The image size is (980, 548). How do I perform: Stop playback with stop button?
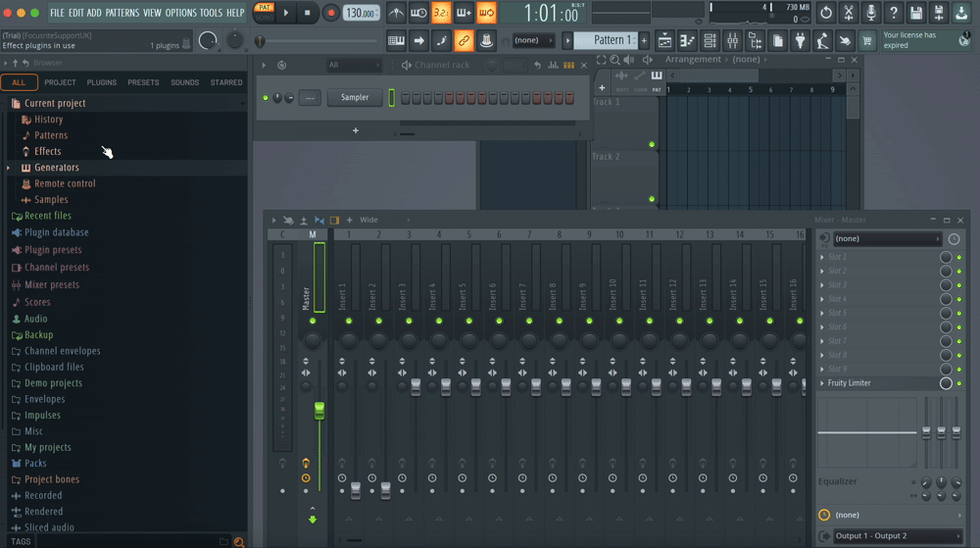tap(307, 13)
